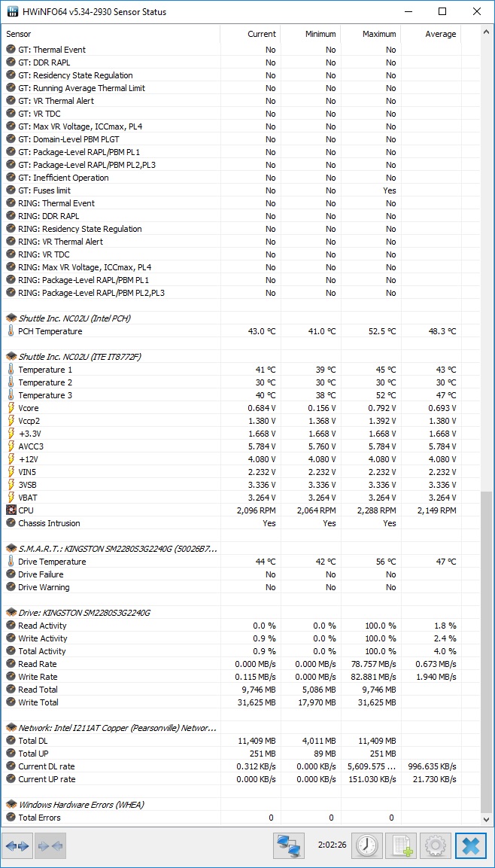
Task: Click the thermometer icon next to Temperature 3
Action: tap(11, 395)
